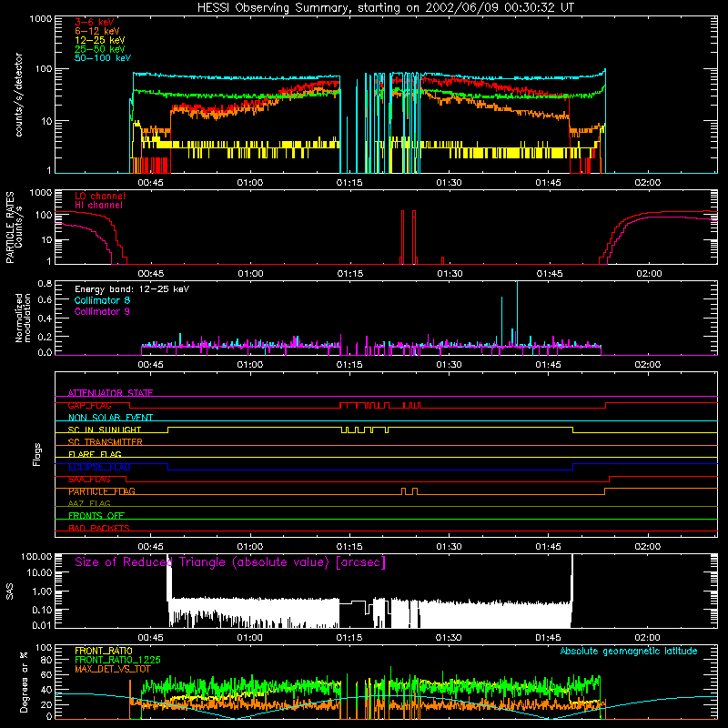Click the 'Size of Reduced Triangle' caption
Screen dimensions: 728x728
[x=230, y=562]
